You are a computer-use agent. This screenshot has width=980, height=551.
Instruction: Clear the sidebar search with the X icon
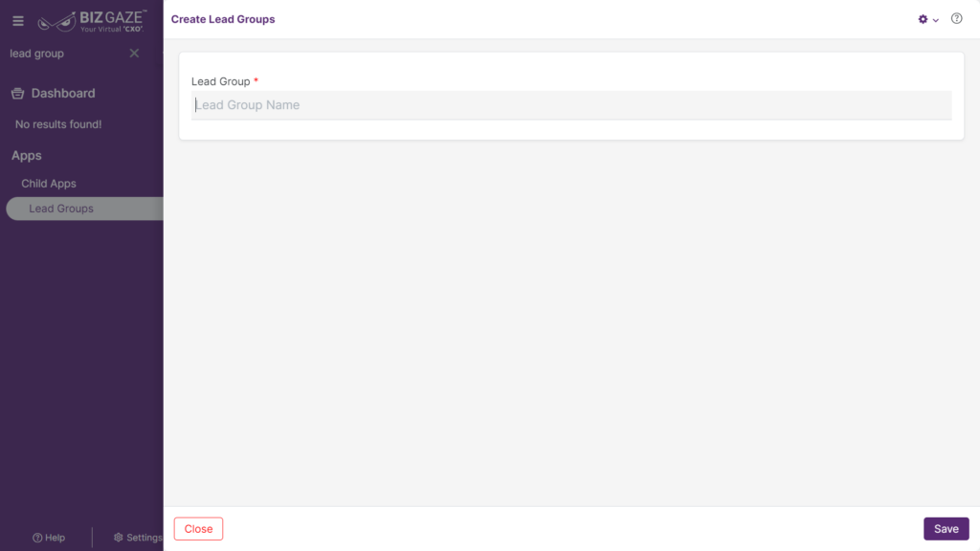134,54
